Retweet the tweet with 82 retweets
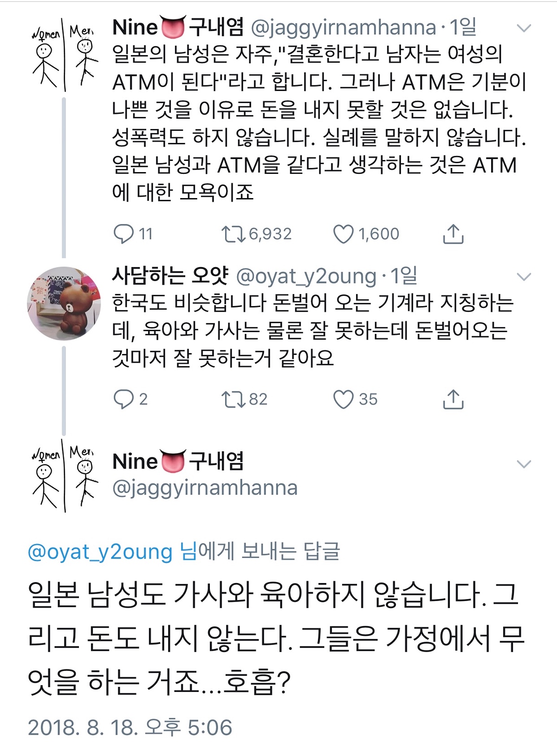The height and width of the screenshot is (756, 557). click(233, 399)
